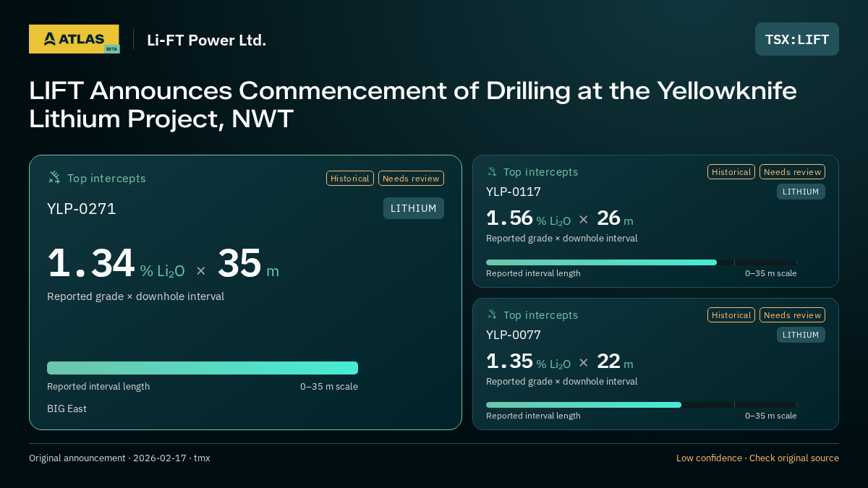Click the Needs review tag on the YLP-0077 card
Screen dimensions: 868x488
click(x=792, y=315)
